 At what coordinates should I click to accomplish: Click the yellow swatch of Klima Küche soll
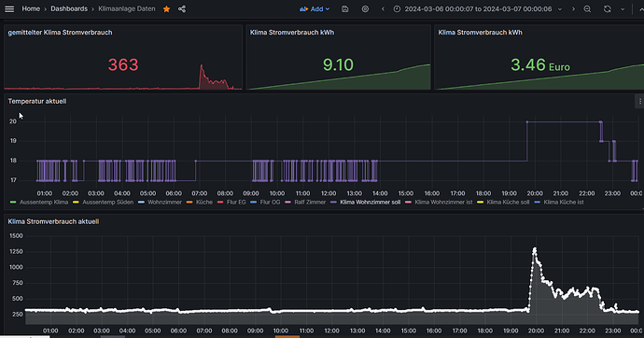click(480, 202)
